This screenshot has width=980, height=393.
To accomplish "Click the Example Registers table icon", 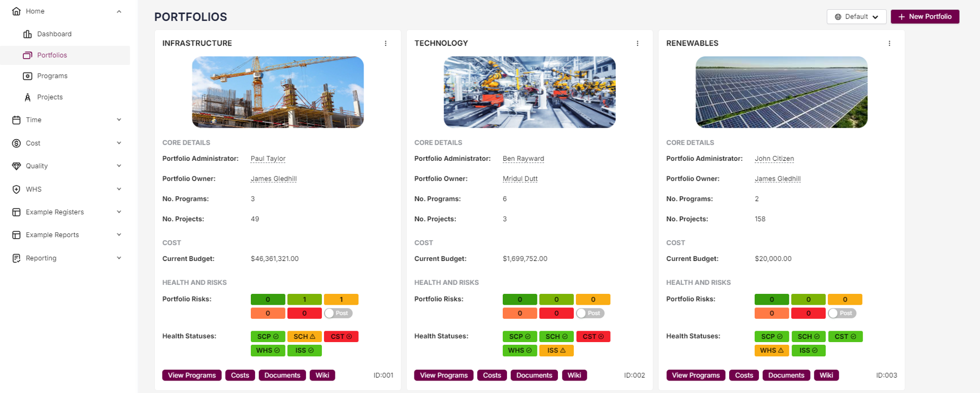I will 16,212.
